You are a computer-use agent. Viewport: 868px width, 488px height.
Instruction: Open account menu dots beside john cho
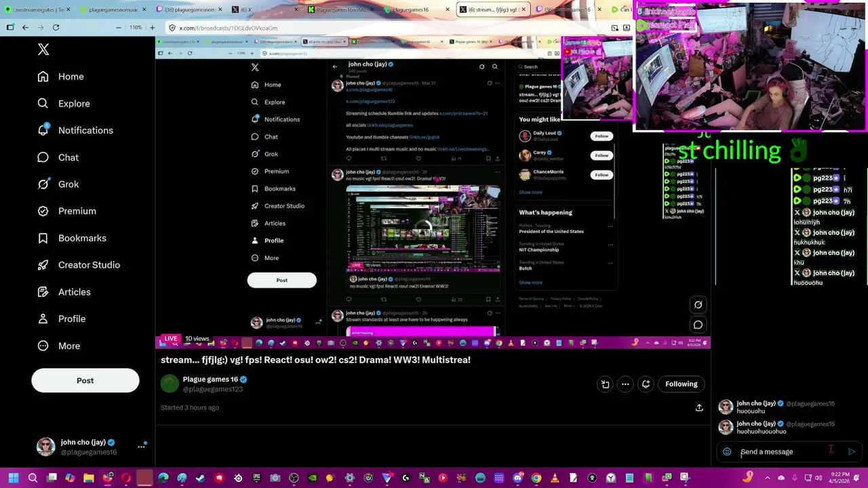142,446
